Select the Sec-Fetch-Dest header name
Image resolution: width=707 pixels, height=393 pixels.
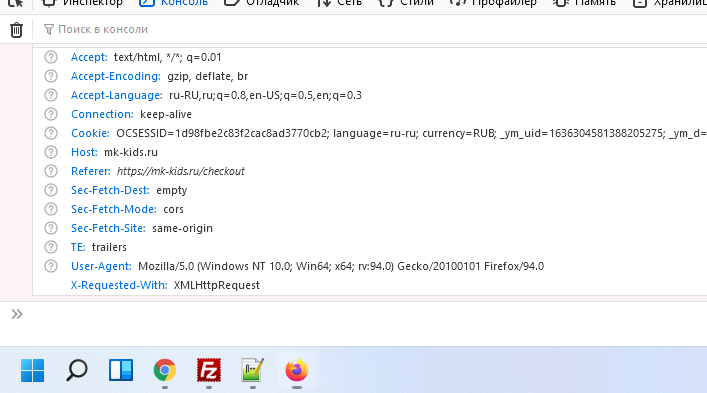[110, 190]
